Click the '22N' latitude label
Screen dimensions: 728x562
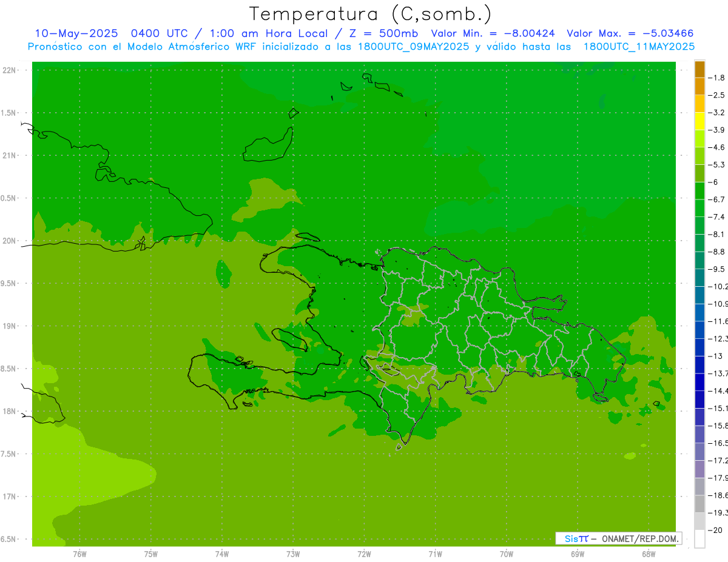click(x=9, y=70)
